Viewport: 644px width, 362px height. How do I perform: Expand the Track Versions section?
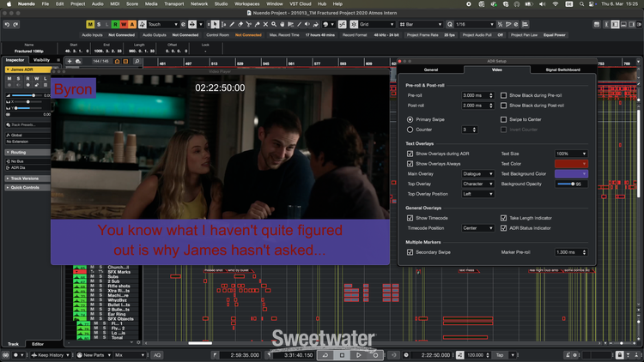tap(26, 178)
